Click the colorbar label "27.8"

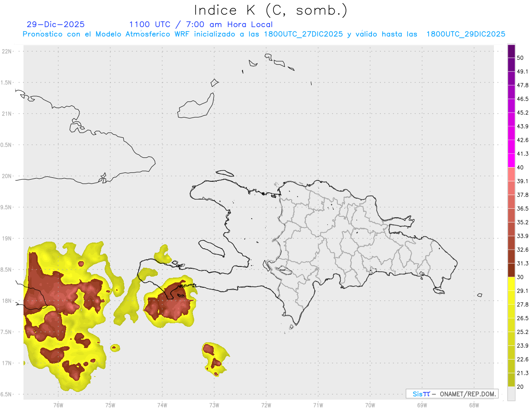click(x=523, y=305)
